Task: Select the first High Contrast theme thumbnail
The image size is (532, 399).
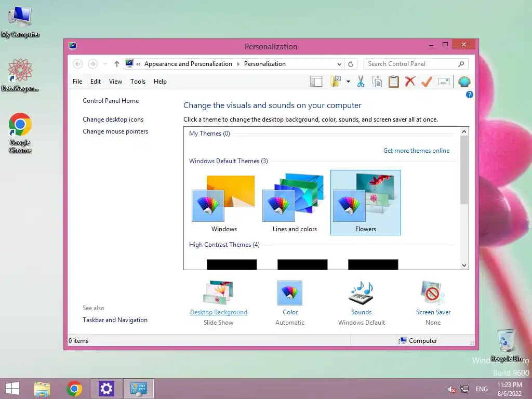Action: coord(232,264)
